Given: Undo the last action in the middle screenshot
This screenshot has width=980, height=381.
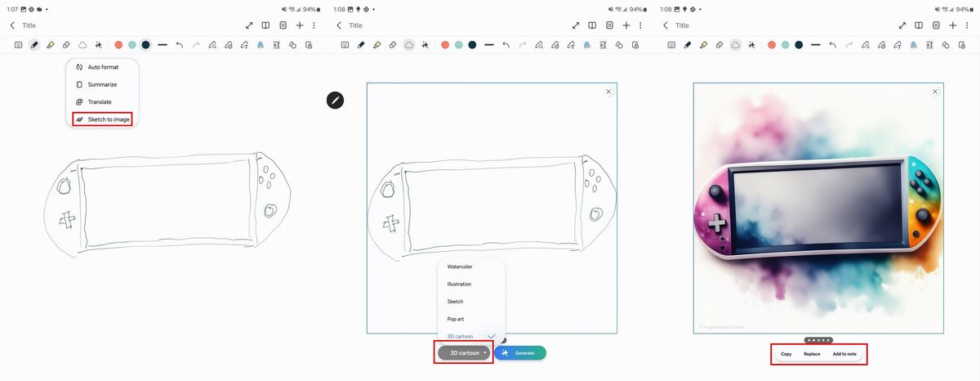Looking at the screenshot, I should (x=506, y=45).
